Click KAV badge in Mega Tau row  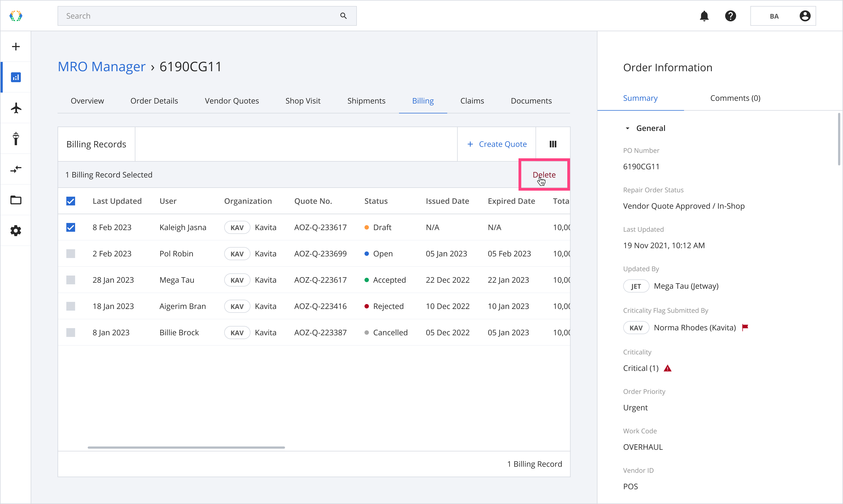pos(237,280)
